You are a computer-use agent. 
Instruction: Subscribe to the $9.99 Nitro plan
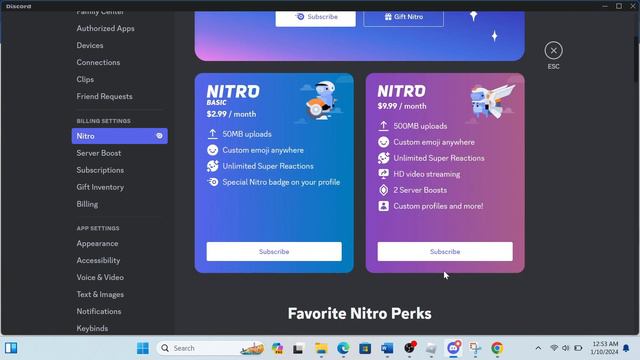[445, 251]
